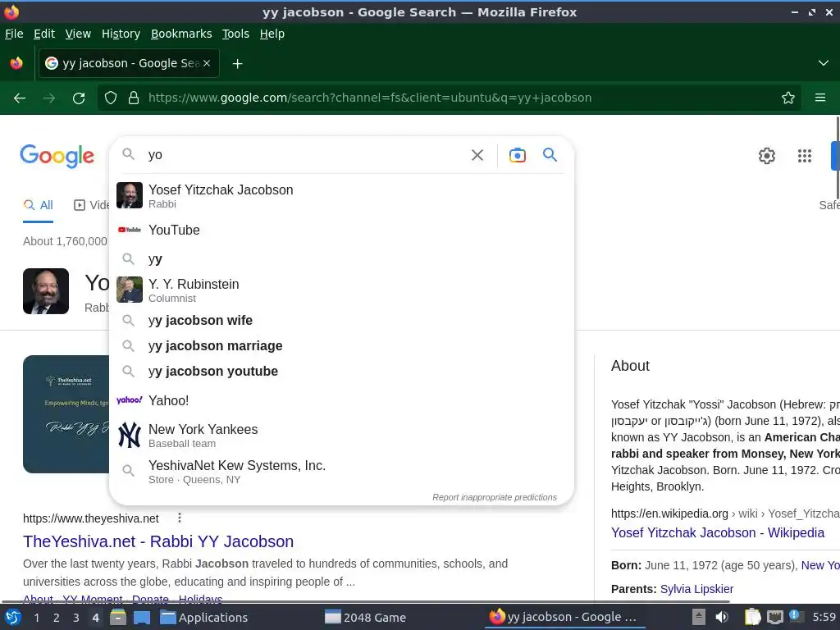
Task: Open TheYeshiva.net - Rabbi YY Jacobson result
Action: 158,541
